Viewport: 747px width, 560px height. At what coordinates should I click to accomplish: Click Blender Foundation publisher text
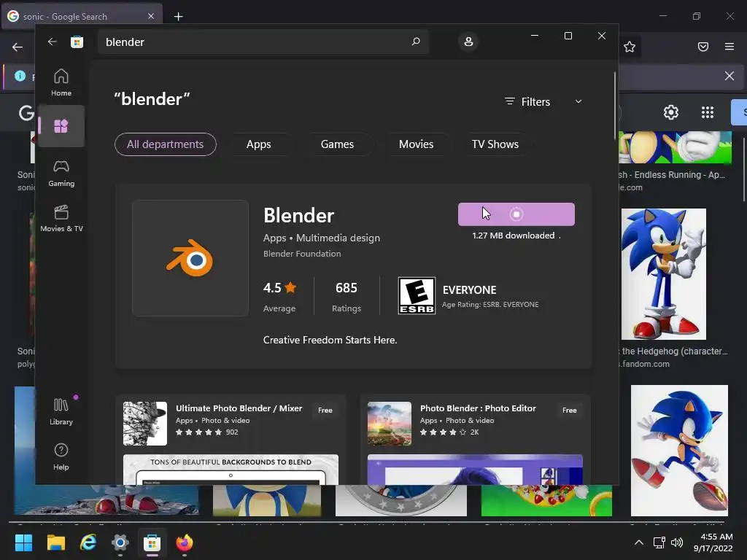click(x=302, y=254)
